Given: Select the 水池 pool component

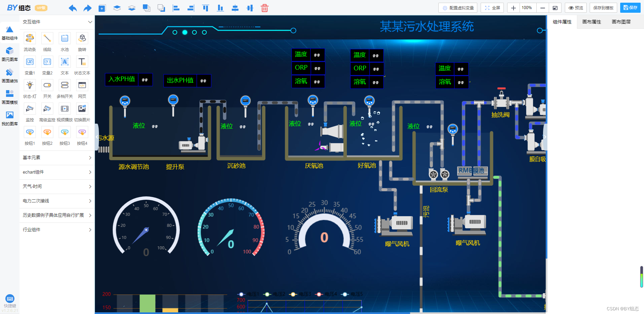Looking at the screenshot, I should click(65, 38).
